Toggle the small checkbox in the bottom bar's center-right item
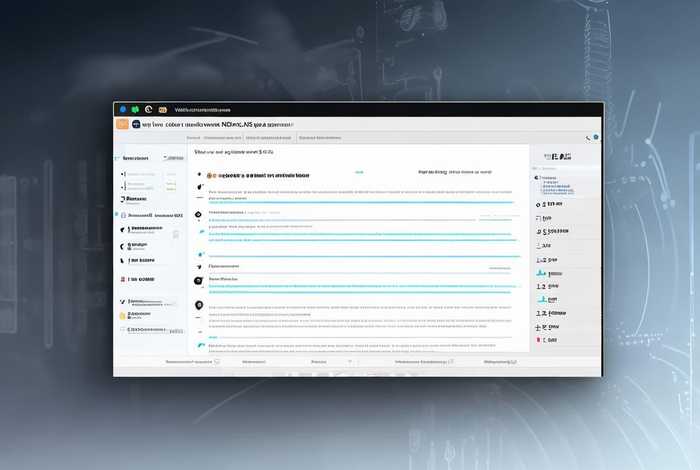Screen dimensions: 700x470 point(449,362)
